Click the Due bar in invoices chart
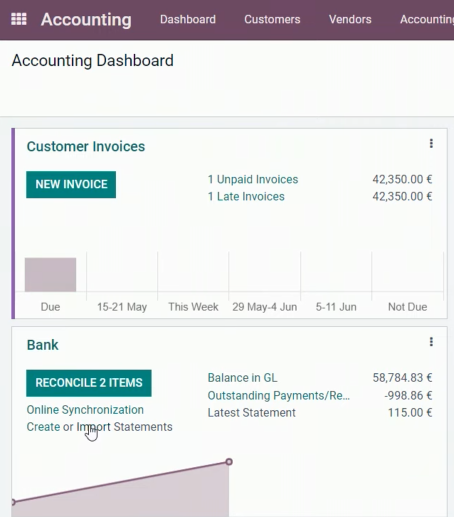The height and width of the screenshot is (517, 454). tap(50, 275)
